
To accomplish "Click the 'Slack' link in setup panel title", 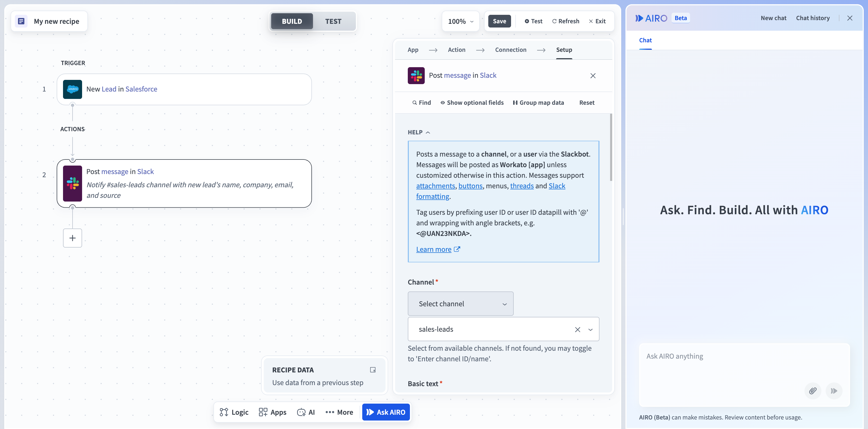I will [488, 75].
